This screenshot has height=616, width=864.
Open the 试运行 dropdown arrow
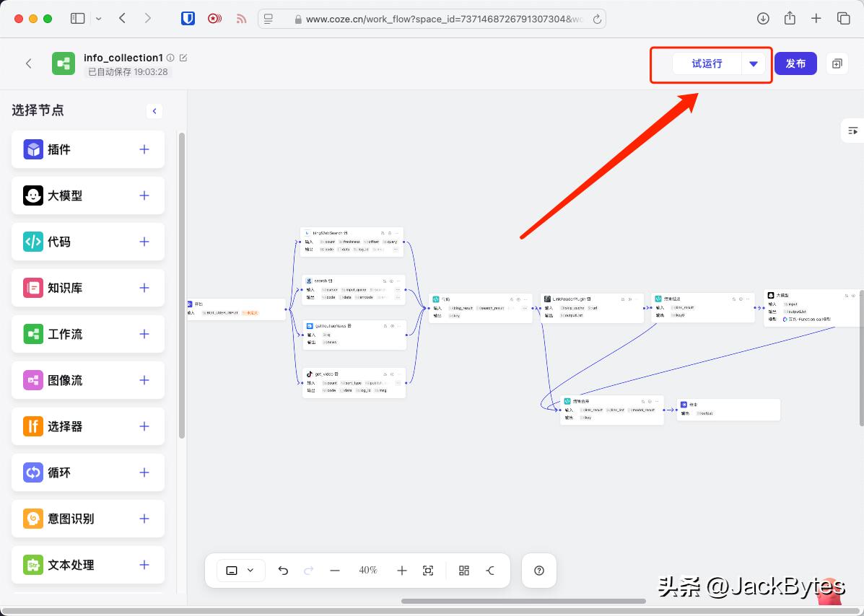[x=754, y=64]
